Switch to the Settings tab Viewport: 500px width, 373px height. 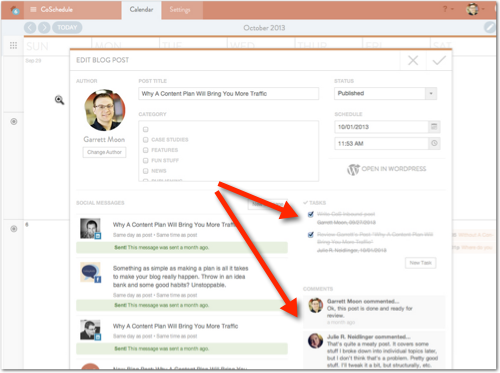click(180, 10)
